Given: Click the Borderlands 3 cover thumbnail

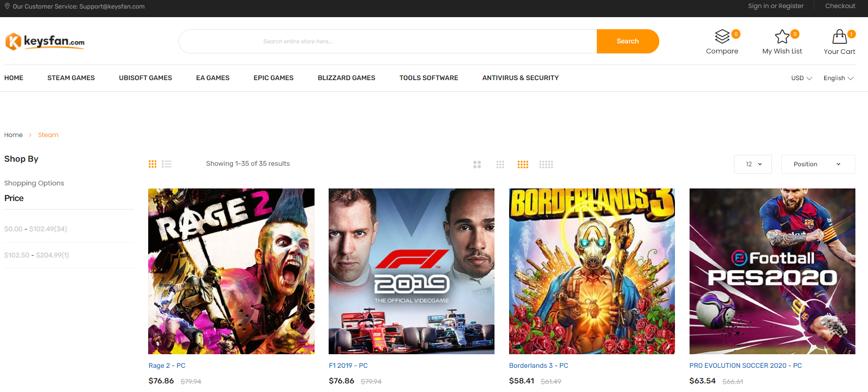Looking at the screenshot, I should (592, 271).
